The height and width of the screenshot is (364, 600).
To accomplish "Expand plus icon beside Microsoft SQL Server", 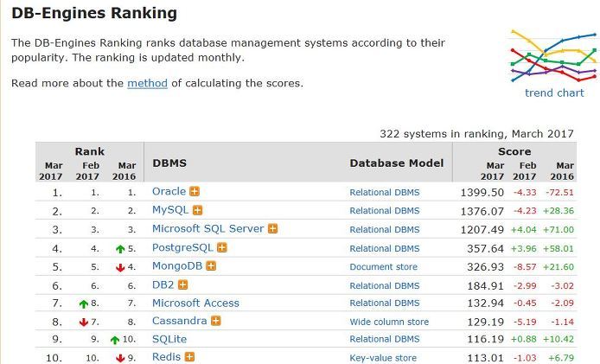I will (272, 228).
